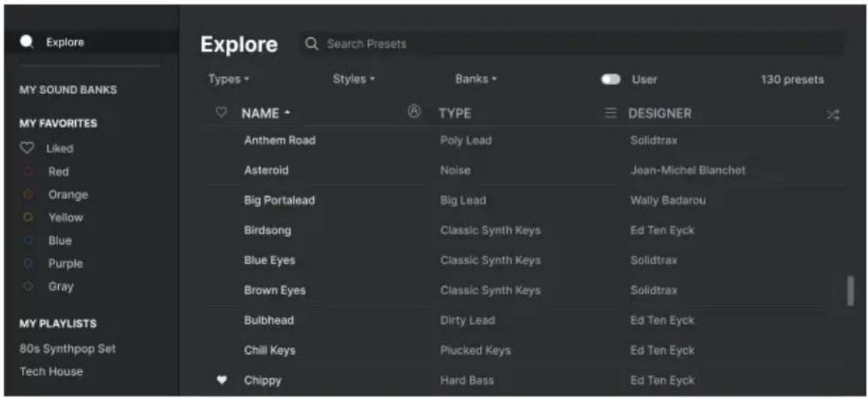Viewport: 868px width, 398px height.
Task: Toggle the User presets switch
Action: click(610, 79)
